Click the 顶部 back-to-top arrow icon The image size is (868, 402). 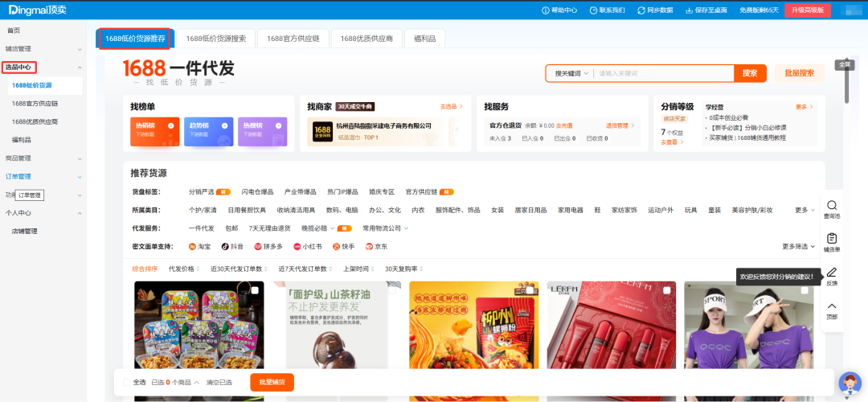pos(832,306)
